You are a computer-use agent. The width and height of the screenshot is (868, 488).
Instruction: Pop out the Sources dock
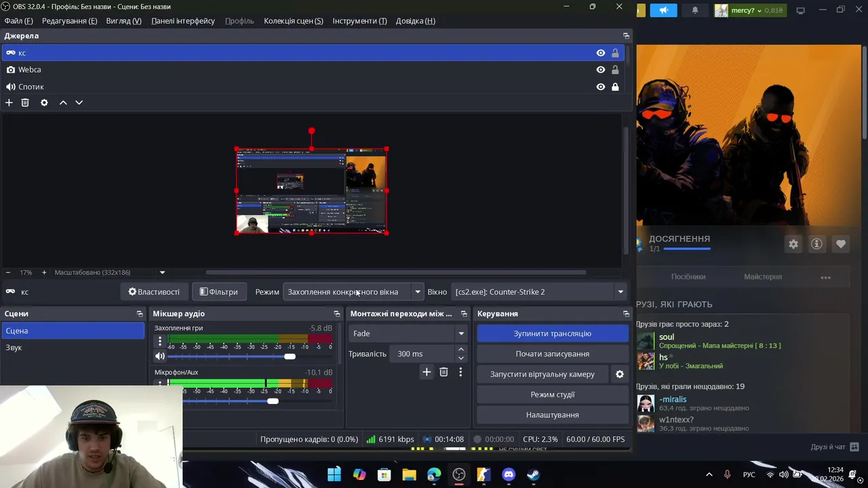(x=626, y=36)
